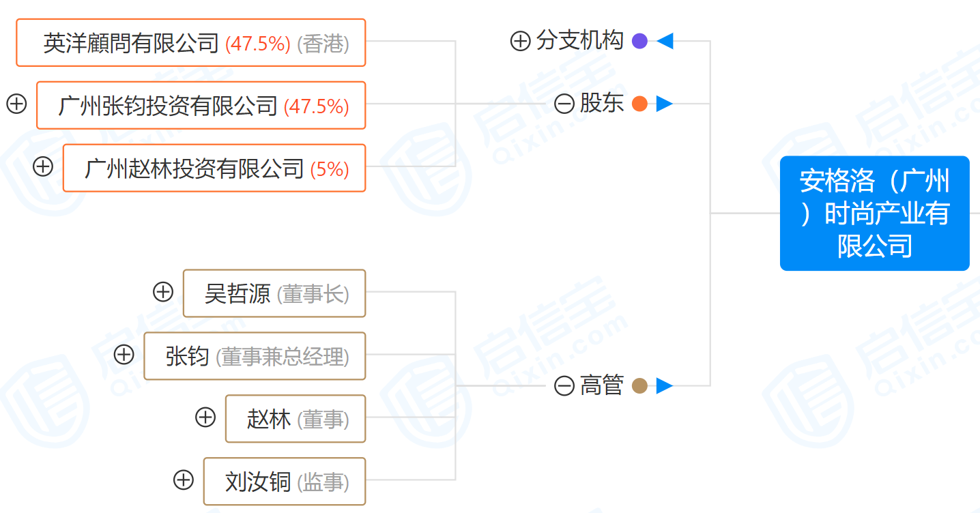Click blue arrow beside 股东
The width and height of the screenshot is (980, 513).
pyautogui.click(x=665, y=104)
